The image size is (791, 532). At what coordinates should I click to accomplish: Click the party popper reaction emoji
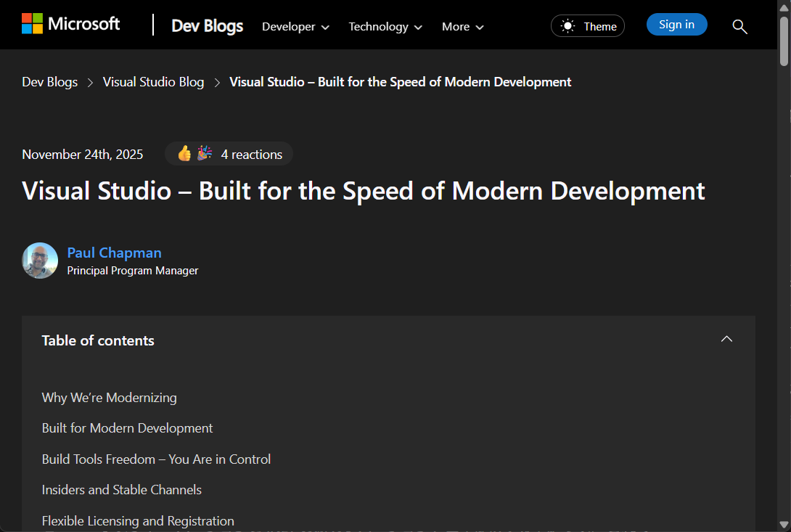[x=203, y=153]
